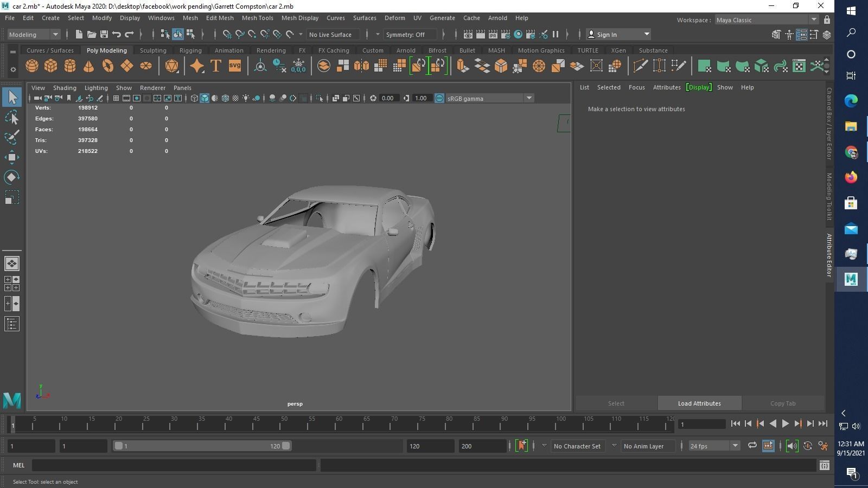
Task: Click the Save Scene icon
Action: click(x=104, y=34)
